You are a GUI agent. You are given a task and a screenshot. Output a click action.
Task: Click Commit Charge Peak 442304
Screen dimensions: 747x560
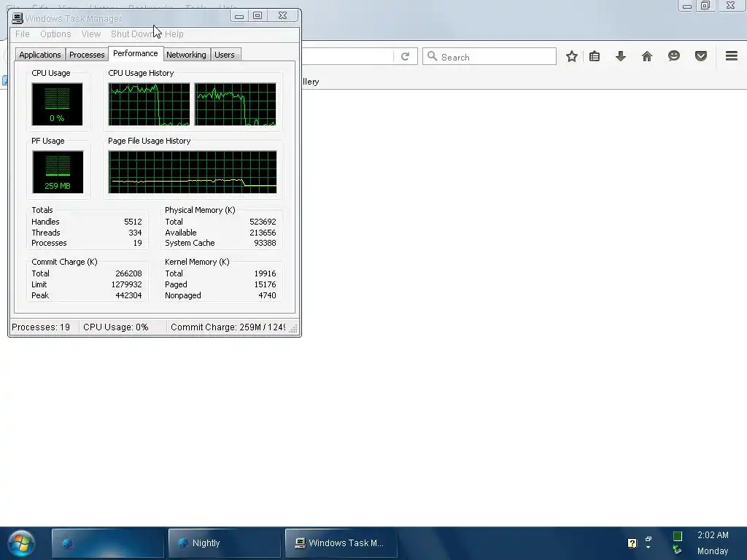pos(128,296)
